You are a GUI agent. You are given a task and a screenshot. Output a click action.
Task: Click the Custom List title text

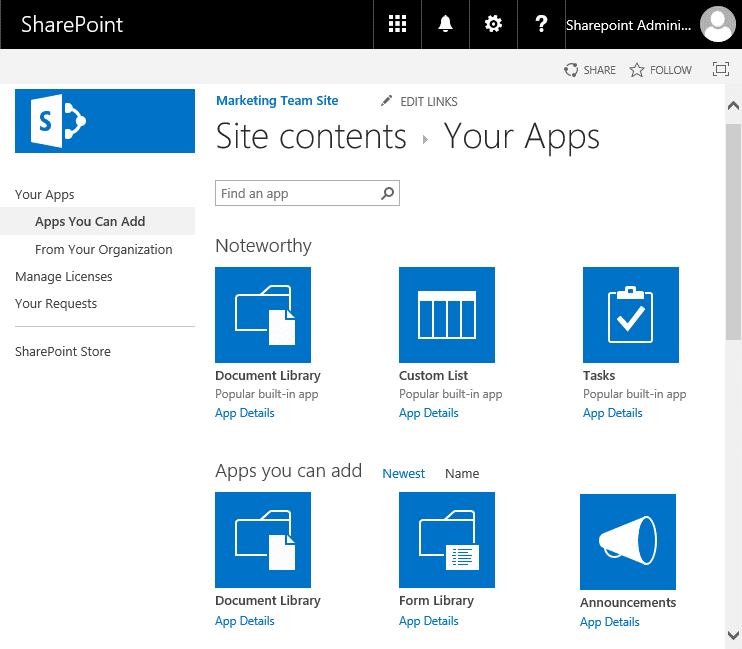[x=433, y=375]
